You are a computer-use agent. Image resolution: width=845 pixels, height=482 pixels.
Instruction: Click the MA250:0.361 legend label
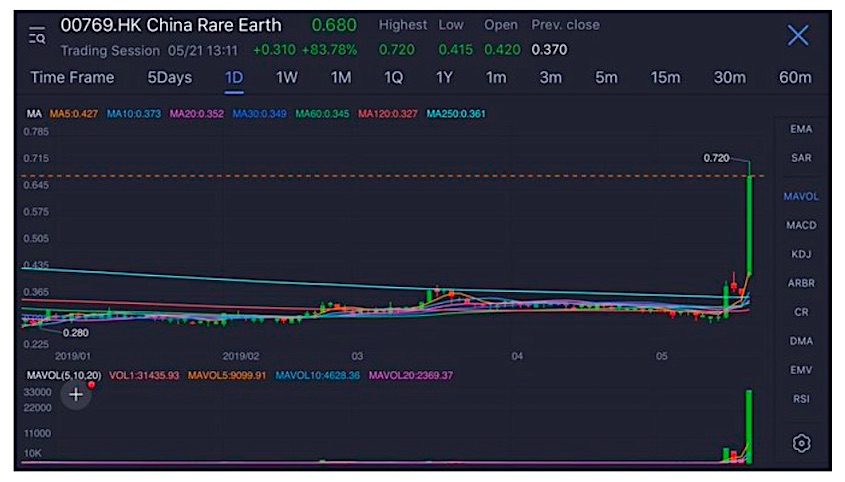click(456, 114)
